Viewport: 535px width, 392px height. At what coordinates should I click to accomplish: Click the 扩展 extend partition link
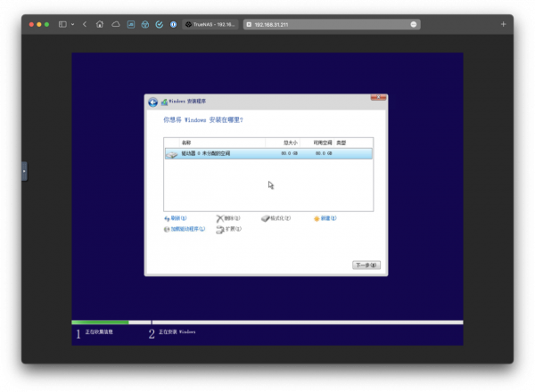(x=228, y=229)
